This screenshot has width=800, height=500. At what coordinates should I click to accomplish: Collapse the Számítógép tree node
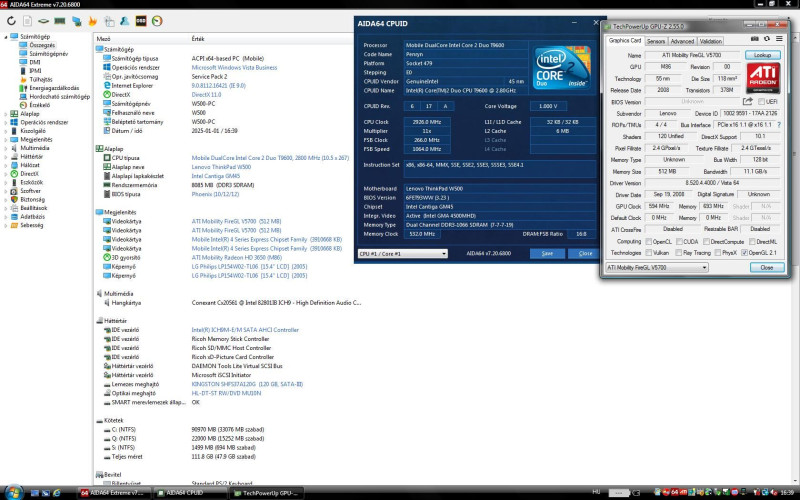click(x=6, y=37)
